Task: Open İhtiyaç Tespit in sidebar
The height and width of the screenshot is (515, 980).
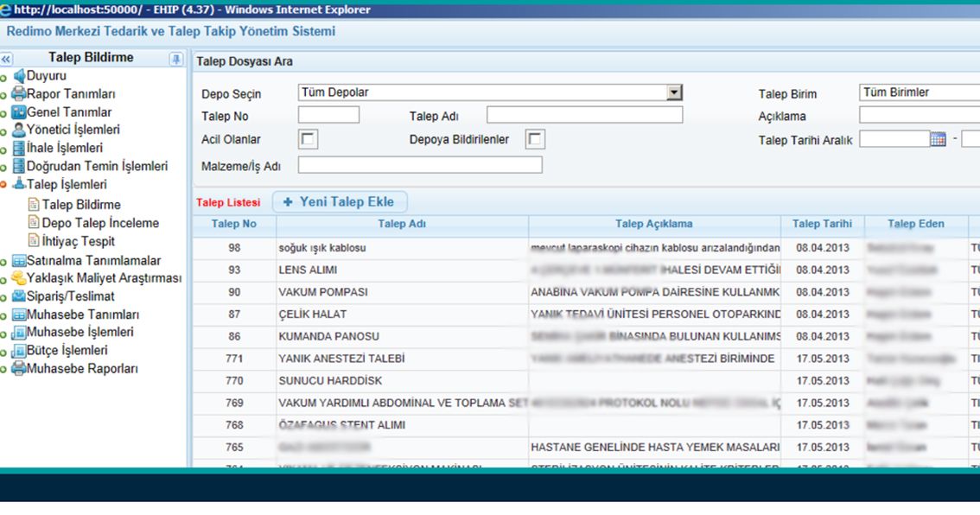Action: click(78, 241)
